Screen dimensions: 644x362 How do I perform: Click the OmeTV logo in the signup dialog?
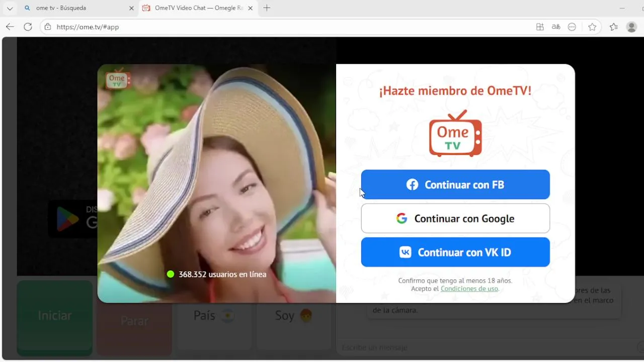455,133
